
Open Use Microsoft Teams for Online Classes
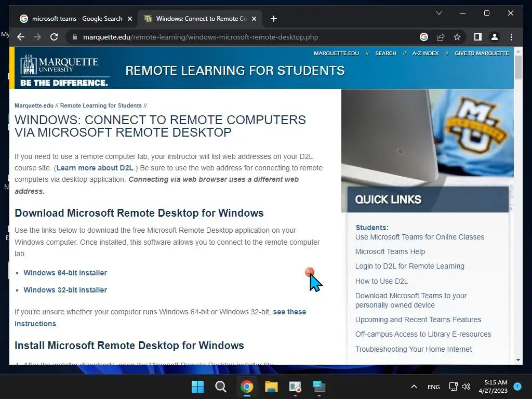[x=420, y=237]
